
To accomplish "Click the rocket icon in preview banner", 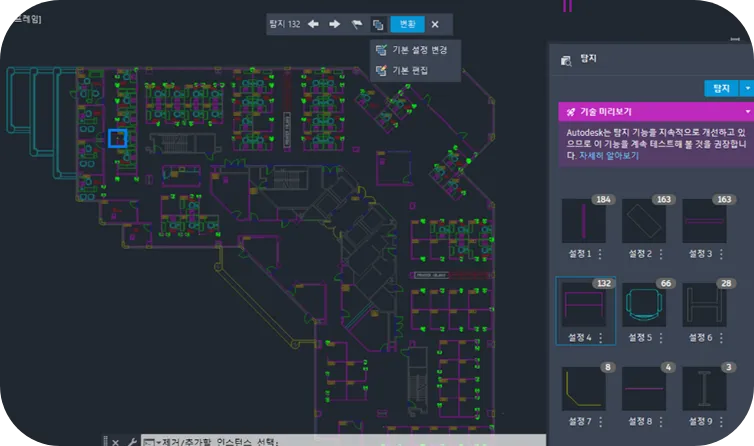I will pyautogui.click(x=571, y=112).
